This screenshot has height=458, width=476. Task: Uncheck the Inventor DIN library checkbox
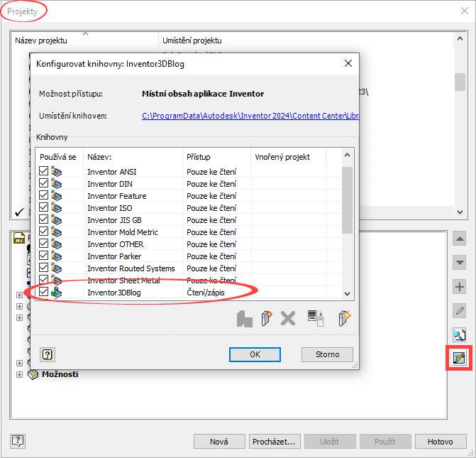[x=43, y=183]
